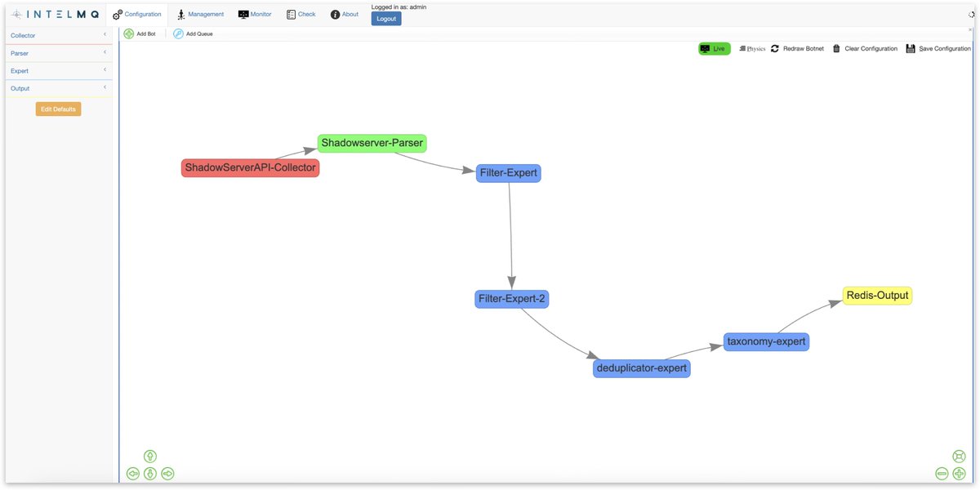Select the Shadowserver-Parser node
Image resolution: width=980 pixels, height=490 pixels.
tap(372, 143)
